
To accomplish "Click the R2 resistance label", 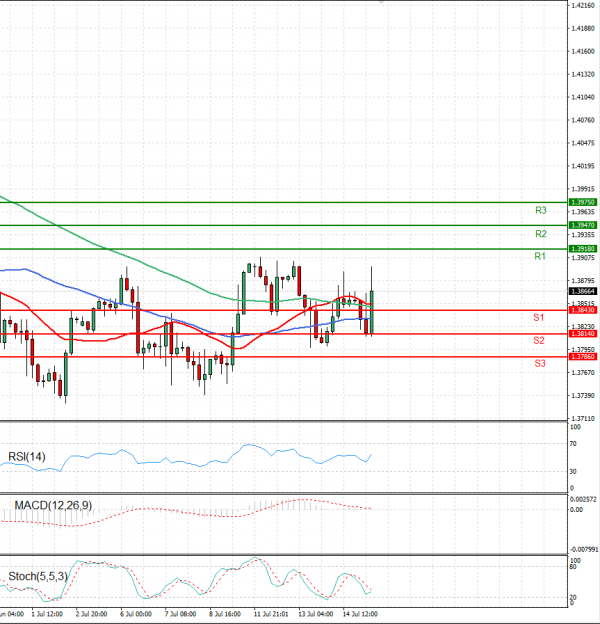I will click(540, 234).
